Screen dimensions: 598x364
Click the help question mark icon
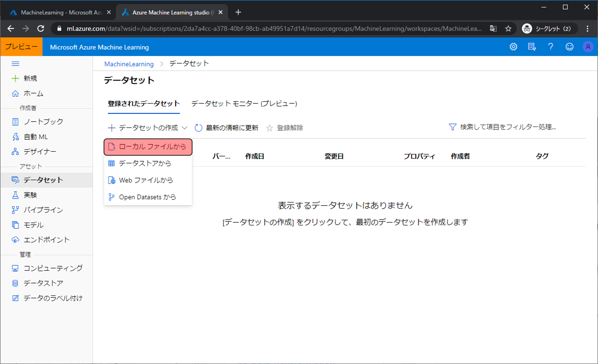[550, 47]
